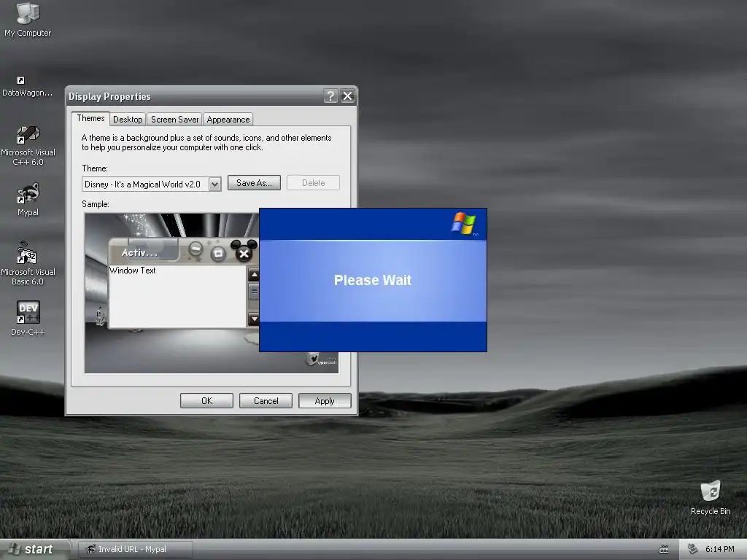Viewport: 747px width, 560px height.
Task: Click the Mickey-ears close button in sample
Action: tap(244, 251)
